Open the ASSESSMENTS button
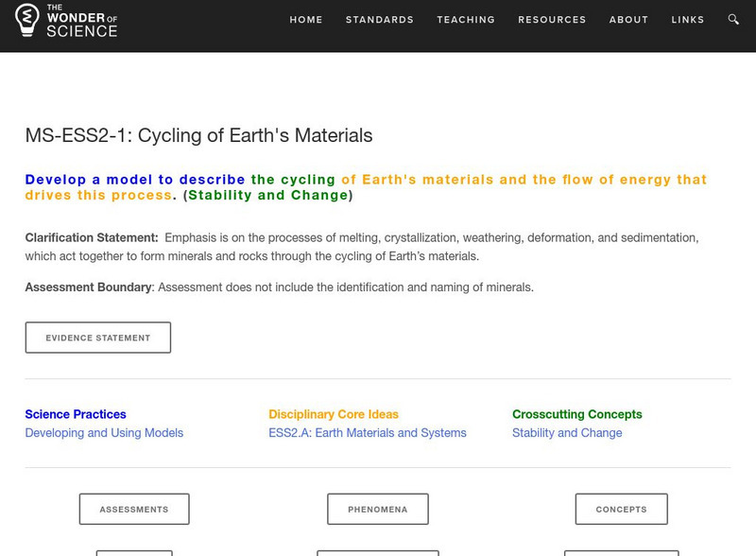Screen dimensions: 756x556 132,509
